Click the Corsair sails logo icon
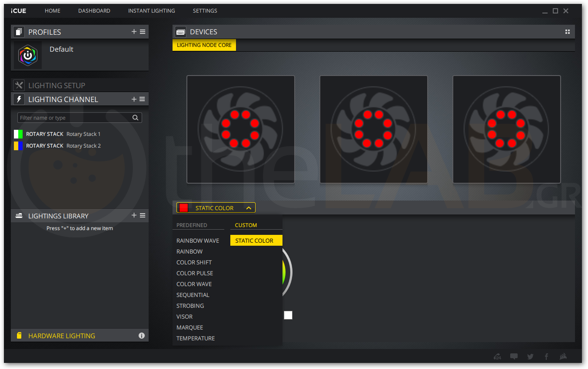This screenshot has width=588, height=369. (563, 356)
